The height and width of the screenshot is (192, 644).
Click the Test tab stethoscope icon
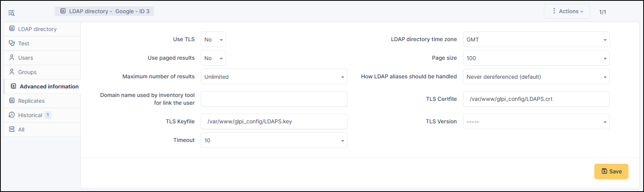coord(12,43)
